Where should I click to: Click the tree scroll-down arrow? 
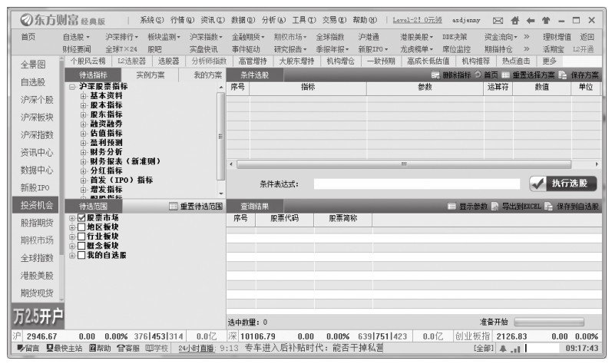point(221,194)
